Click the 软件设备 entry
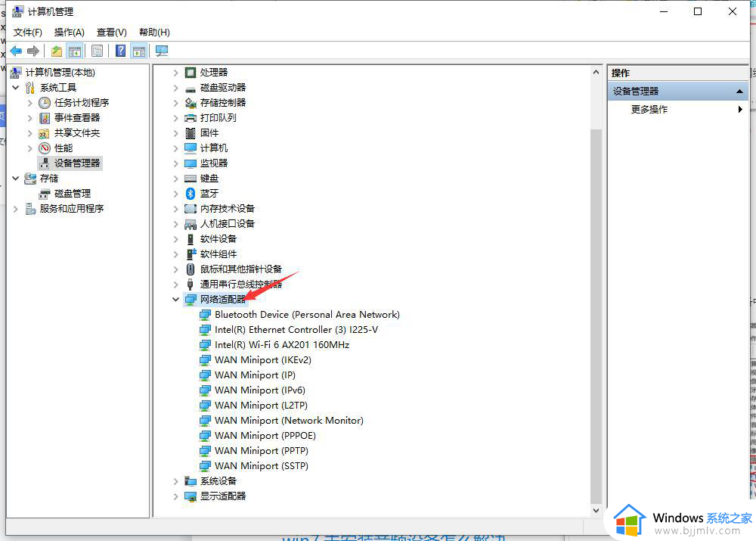 pos(218,239)
